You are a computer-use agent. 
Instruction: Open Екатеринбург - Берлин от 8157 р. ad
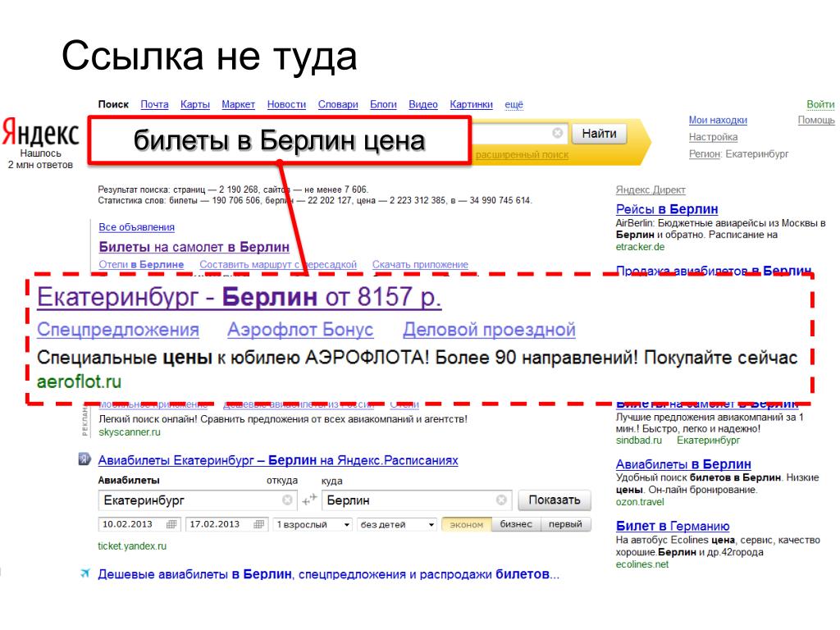(239, 297)
